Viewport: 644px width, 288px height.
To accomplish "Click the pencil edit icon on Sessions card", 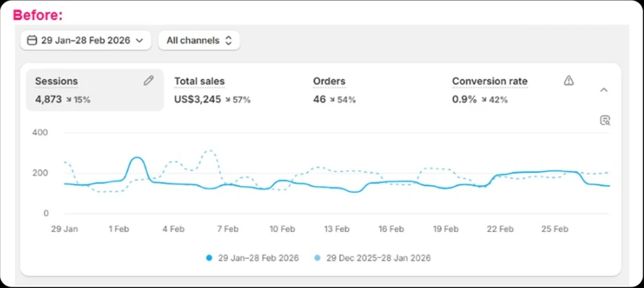I will click(x=148, y=81).
